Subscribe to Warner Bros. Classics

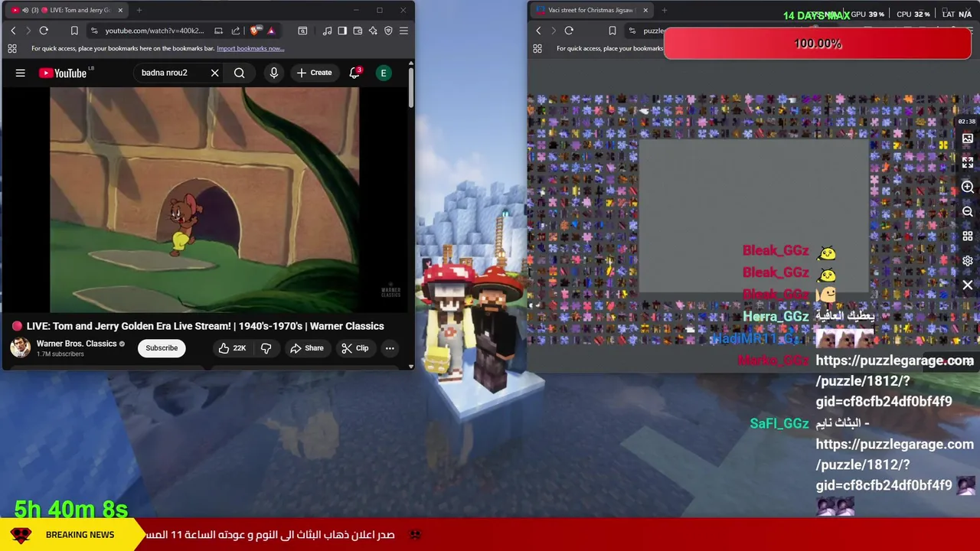(x=162, y=348)
